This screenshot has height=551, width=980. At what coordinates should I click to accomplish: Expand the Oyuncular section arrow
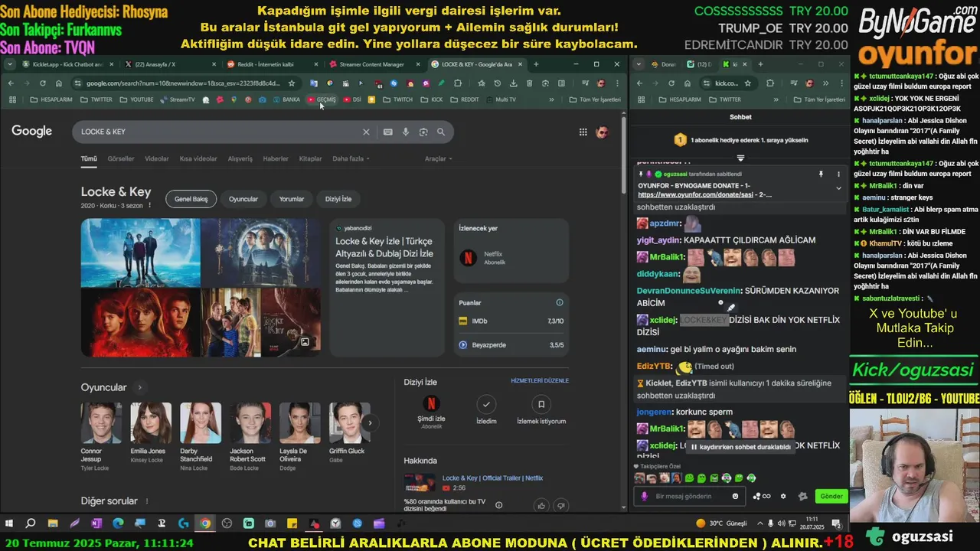[140, 388]
